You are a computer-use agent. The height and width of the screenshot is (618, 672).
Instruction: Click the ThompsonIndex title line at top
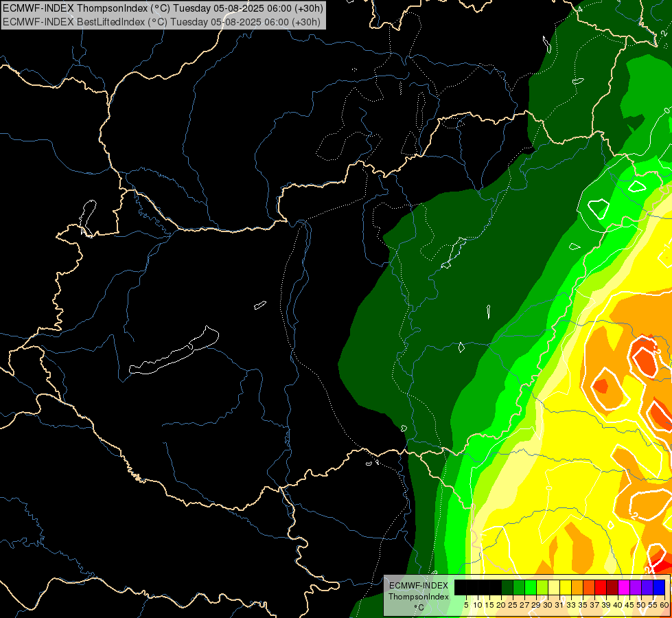pyautogui.click(x=163, y=8)
